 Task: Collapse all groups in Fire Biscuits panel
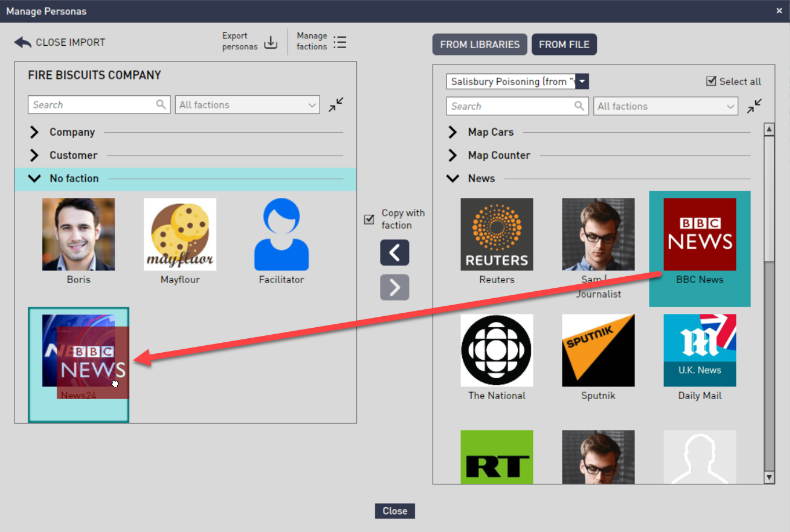click(x=336, y=104)
